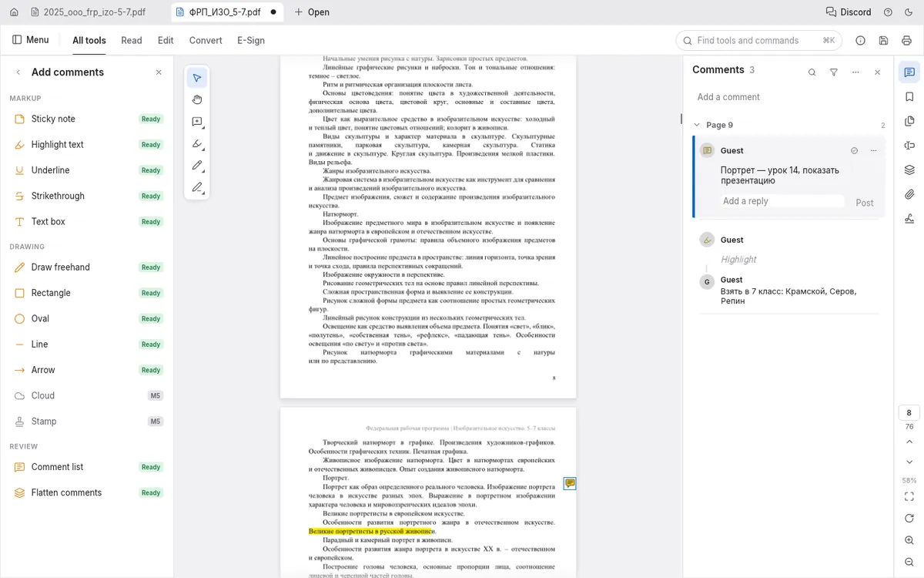Select the Rectangle drawing tool

click(x=88, y=293)
